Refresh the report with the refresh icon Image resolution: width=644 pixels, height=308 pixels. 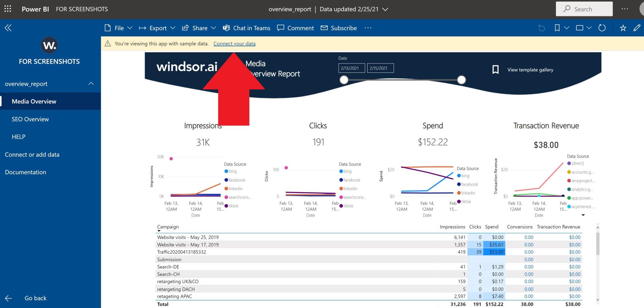tap(602, 28)
